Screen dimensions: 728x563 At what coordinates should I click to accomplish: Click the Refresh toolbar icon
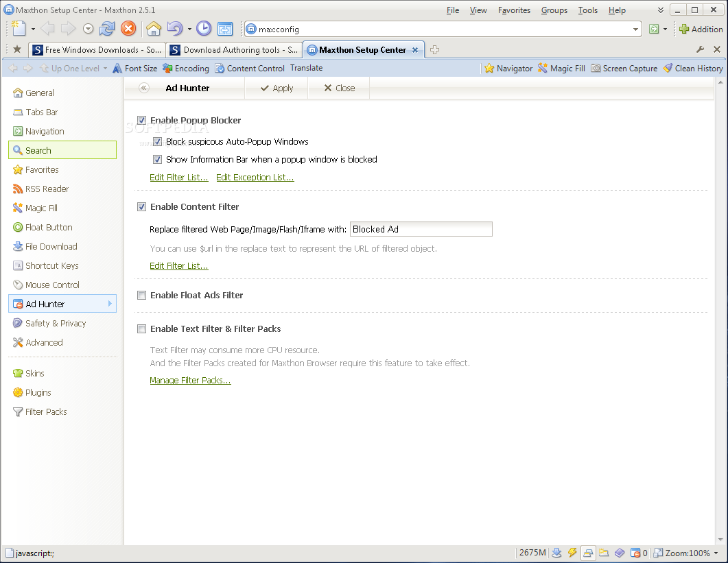107,29
